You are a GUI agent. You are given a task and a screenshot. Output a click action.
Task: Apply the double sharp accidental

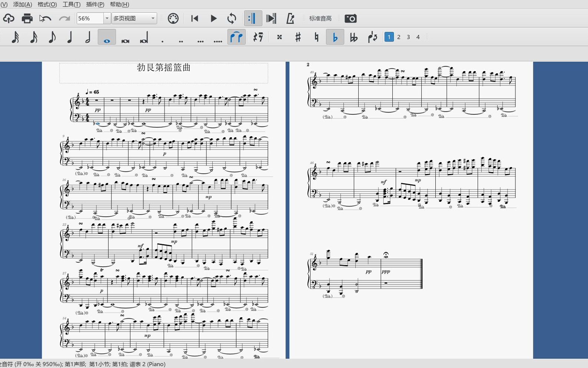279,37
